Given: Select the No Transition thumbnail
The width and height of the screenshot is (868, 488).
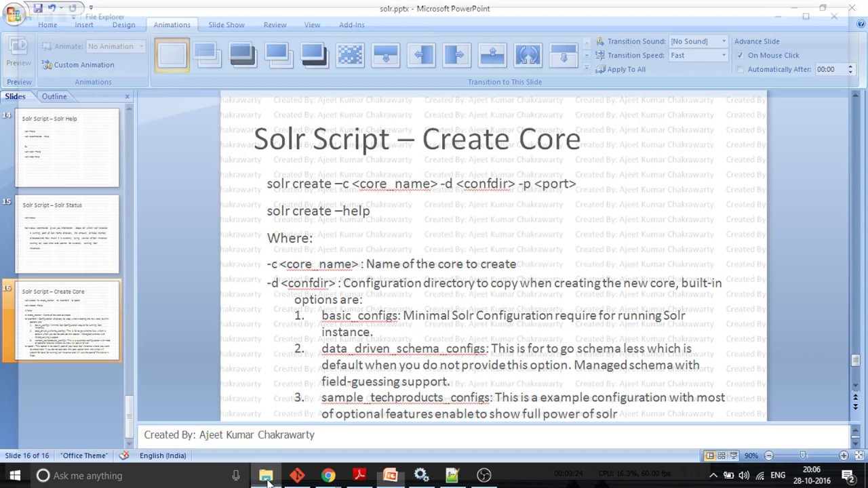Looking at the screenshot, I should (172, 55).
